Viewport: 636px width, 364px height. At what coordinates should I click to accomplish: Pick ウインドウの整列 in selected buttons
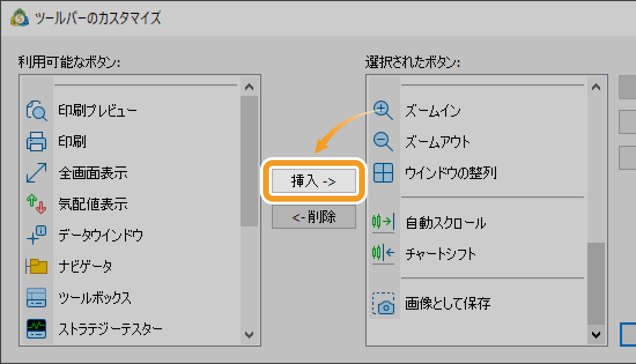(450, 173)
